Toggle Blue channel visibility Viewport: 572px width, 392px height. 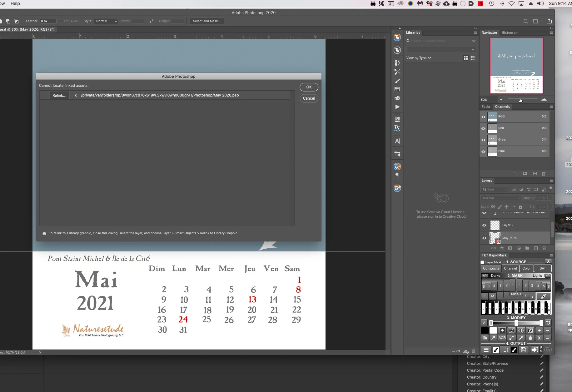483,151
